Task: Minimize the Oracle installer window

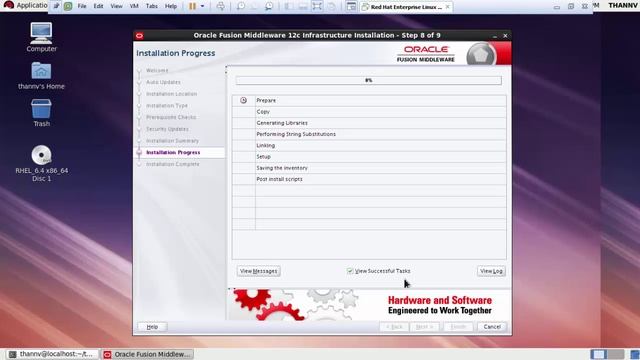Action: (495, 36)
